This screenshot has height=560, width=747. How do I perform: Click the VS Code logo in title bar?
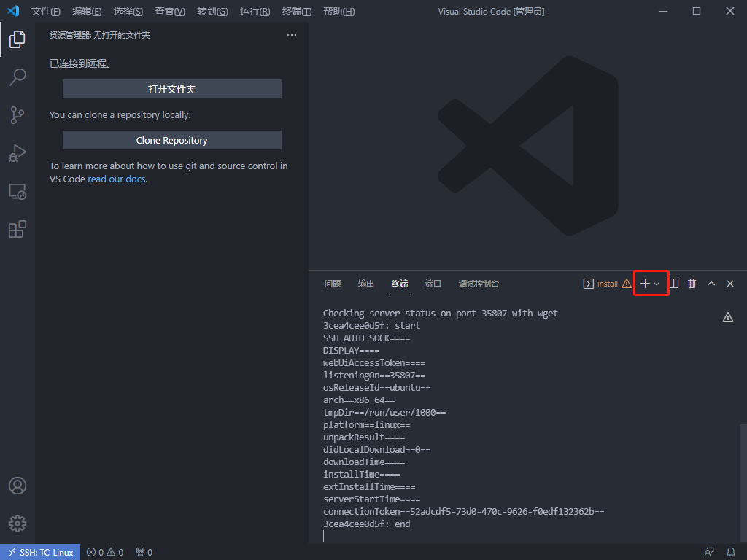coord(13,11)
